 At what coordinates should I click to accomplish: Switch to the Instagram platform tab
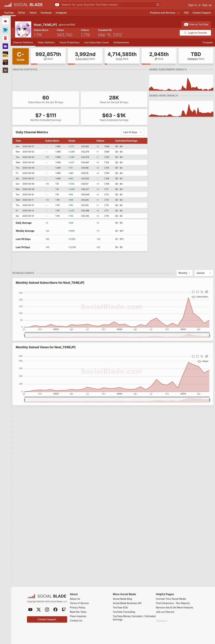point(61,13)
